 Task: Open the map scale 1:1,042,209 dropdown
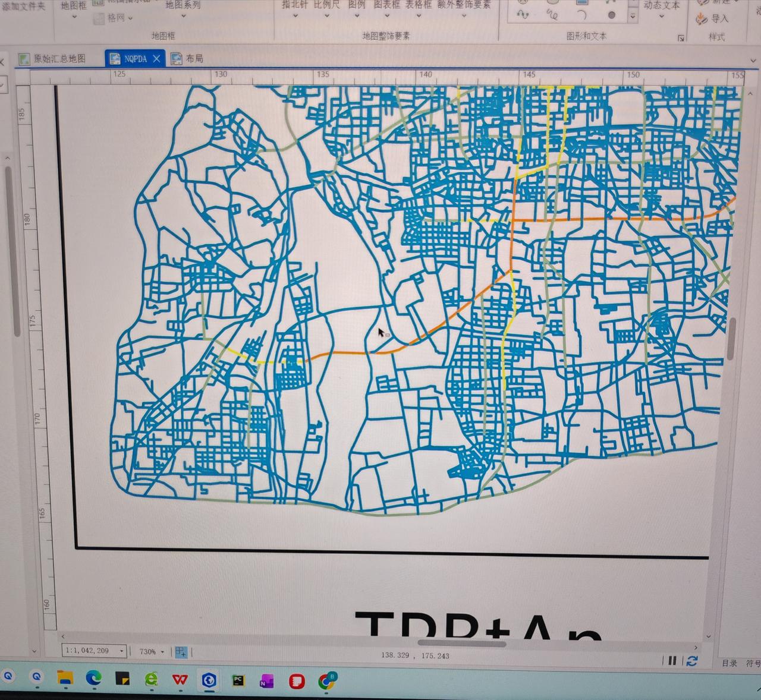point(121,651)
